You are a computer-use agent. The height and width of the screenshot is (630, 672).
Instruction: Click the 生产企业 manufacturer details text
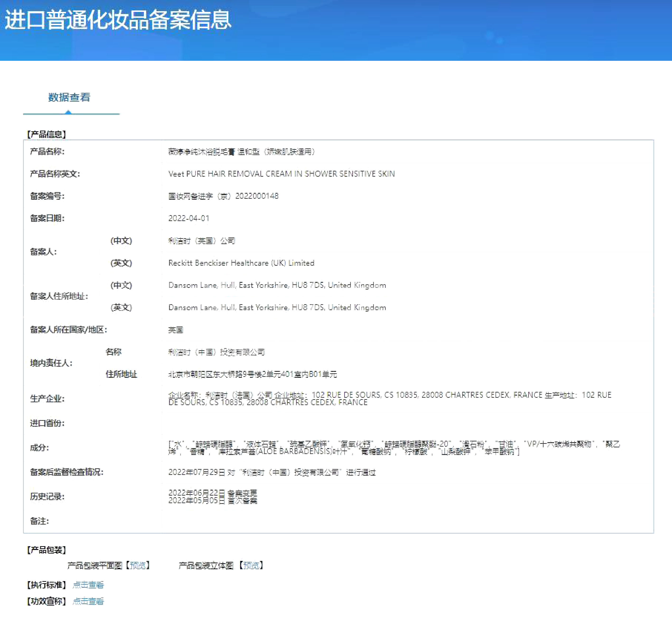[x=389, y=398]
